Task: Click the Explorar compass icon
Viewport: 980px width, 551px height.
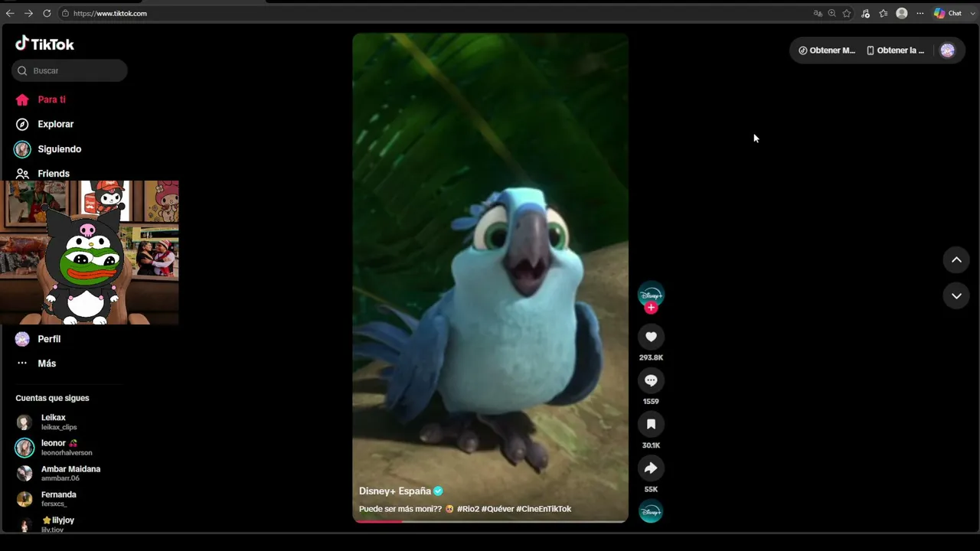Action: 22,124
